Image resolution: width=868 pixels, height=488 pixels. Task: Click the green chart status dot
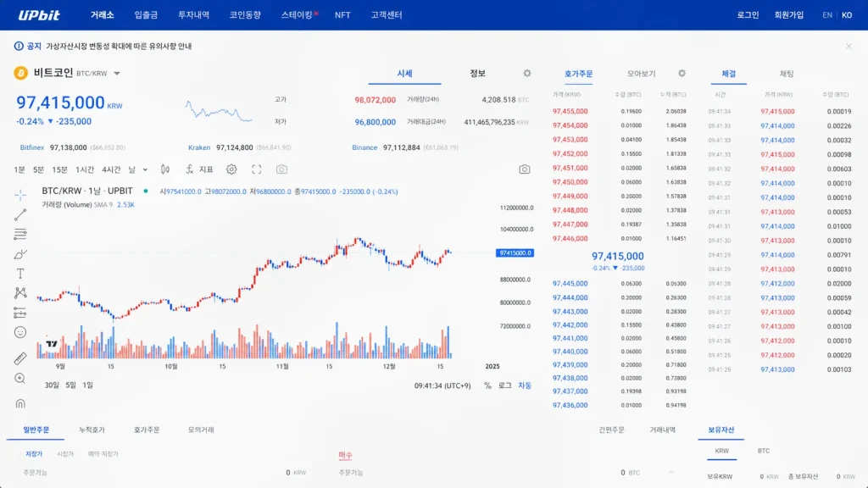pos(146,191)
